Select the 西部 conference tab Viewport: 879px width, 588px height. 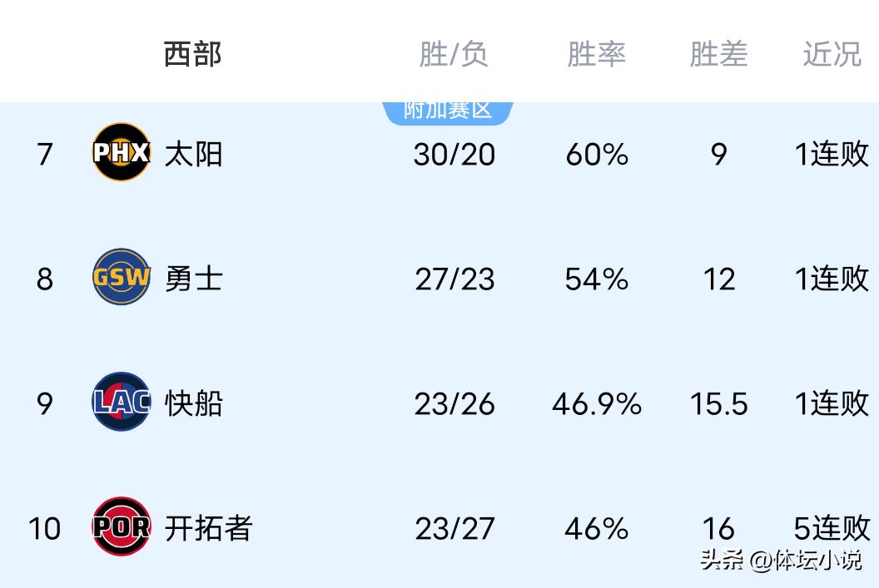tap(193, 54)
